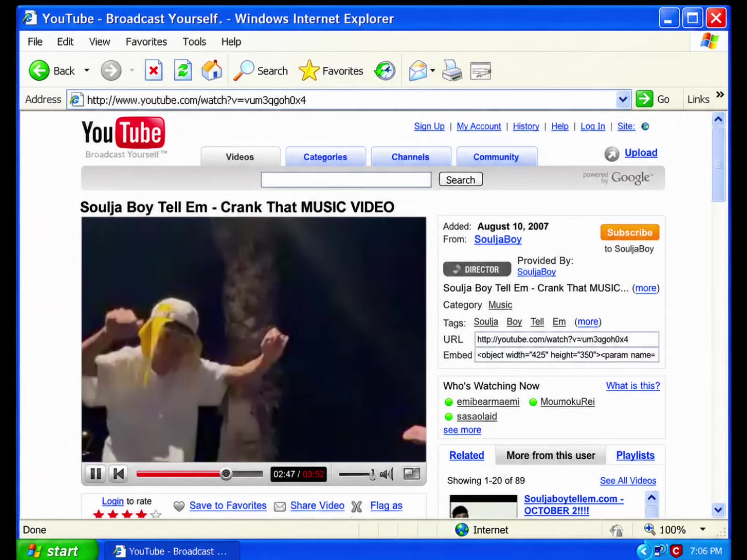Open the File menu
Image resolution: width=747 pixels, height=560 pixels.
[x=35, y=41]
